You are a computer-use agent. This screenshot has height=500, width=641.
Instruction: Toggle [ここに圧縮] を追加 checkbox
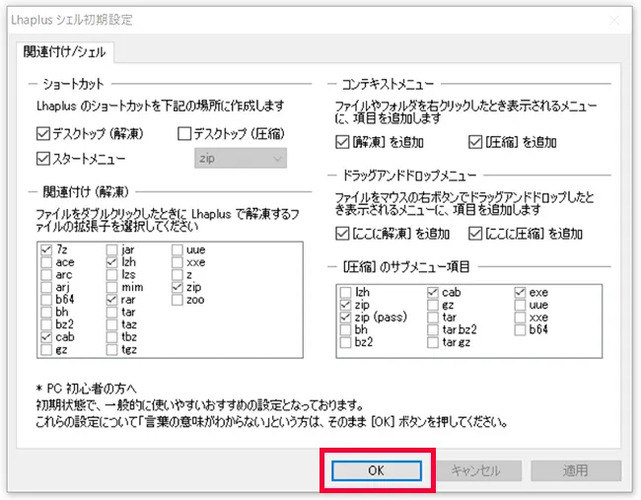[x=475, y=233]
